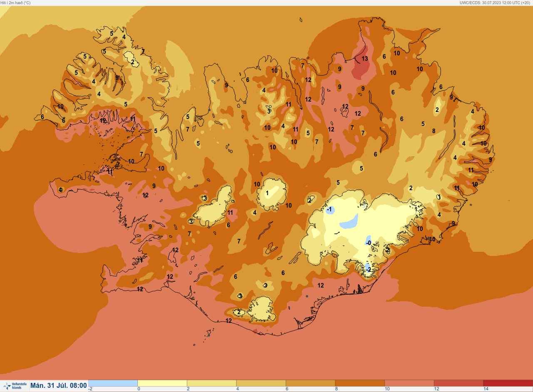Image resolution: width=533 pixels, height=392 pixels.
Task: Click the 6 tick on the legend scale
Action: pyautogui.click(x=287, y=389)
